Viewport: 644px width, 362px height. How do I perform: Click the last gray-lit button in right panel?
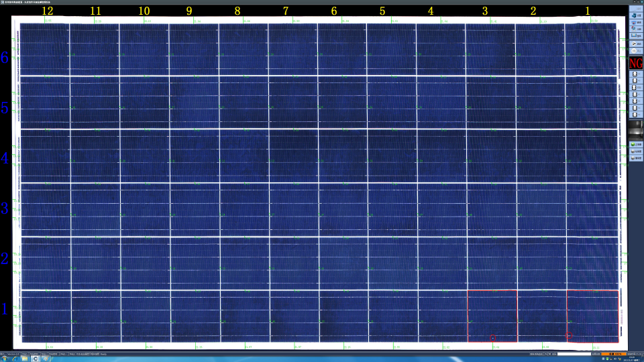point(635,159)
